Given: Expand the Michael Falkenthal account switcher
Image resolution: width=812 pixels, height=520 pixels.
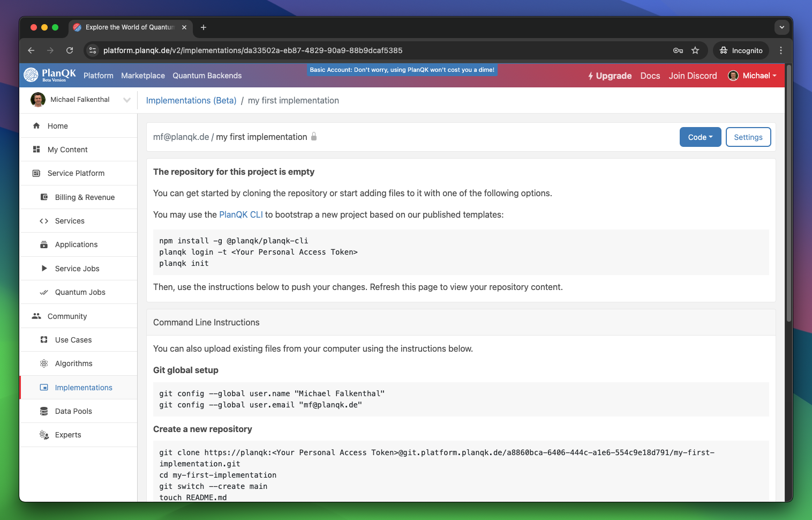Looking at the screenshot, I should [x=126, y=100].
